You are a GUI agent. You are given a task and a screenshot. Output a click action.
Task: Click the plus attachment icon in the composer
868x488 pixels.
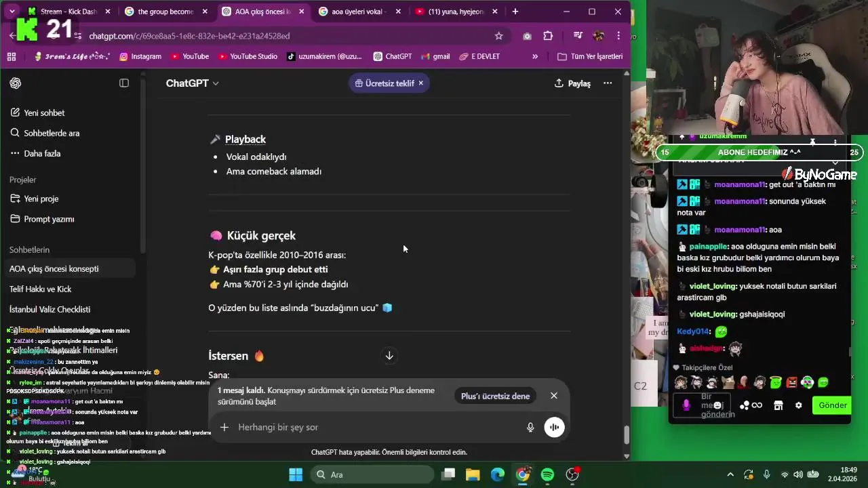coord(224,427)
